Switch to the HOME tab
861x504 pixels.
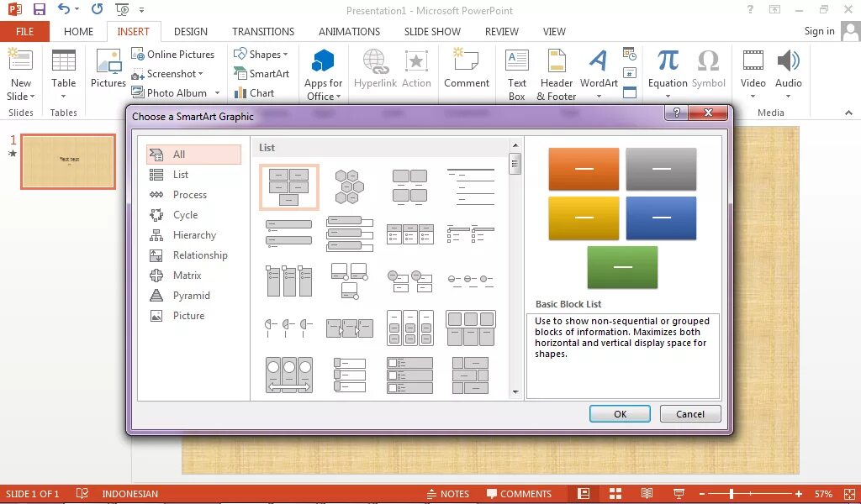click(x=78, y=31)
